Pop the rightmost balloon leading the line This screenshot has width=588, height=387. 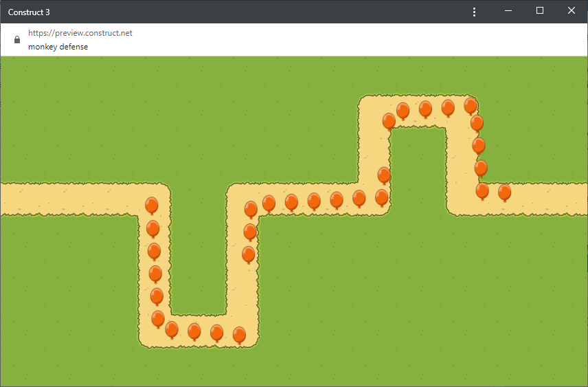coord(504,192)
